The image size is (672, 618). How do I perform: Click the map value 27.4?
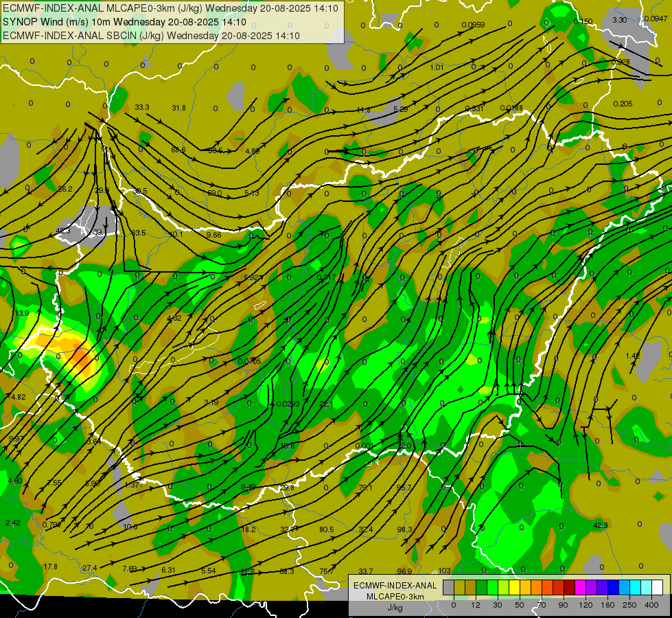coord(89,568)
